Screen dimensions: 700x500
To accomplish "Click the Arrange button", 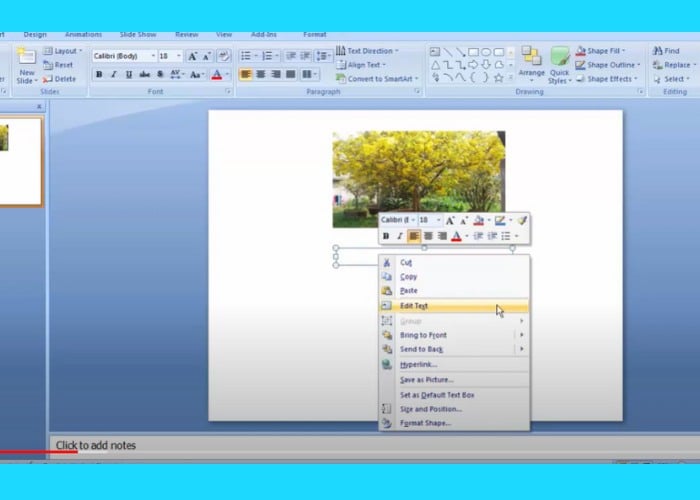I will pyautogui.click(x=531, y=65).
